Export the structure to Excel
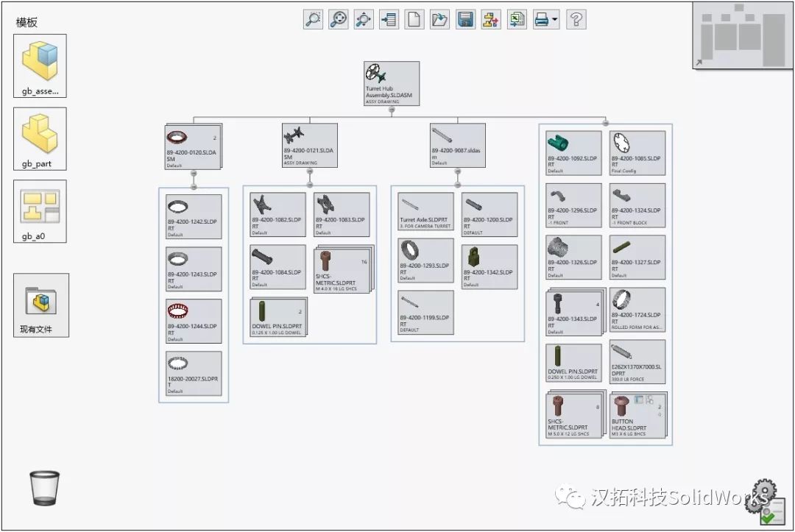Screen dimensions: 795x532 tap(517, 20)
